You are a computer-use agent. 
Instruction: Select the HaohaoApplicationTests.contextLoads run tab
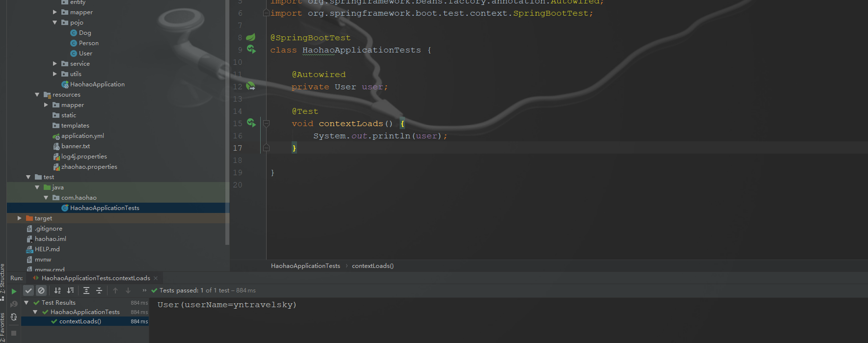(x=95, y=278)
